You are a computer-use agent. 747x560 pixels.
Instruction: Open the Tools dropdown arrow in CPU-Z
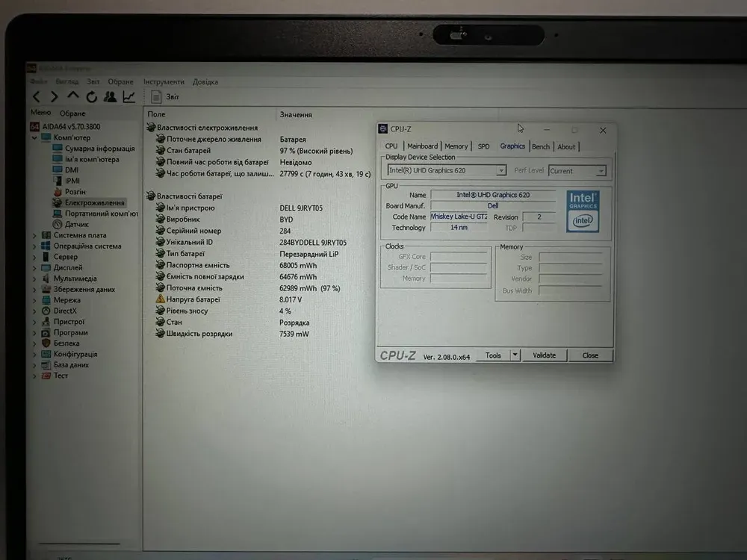[515, 355]
